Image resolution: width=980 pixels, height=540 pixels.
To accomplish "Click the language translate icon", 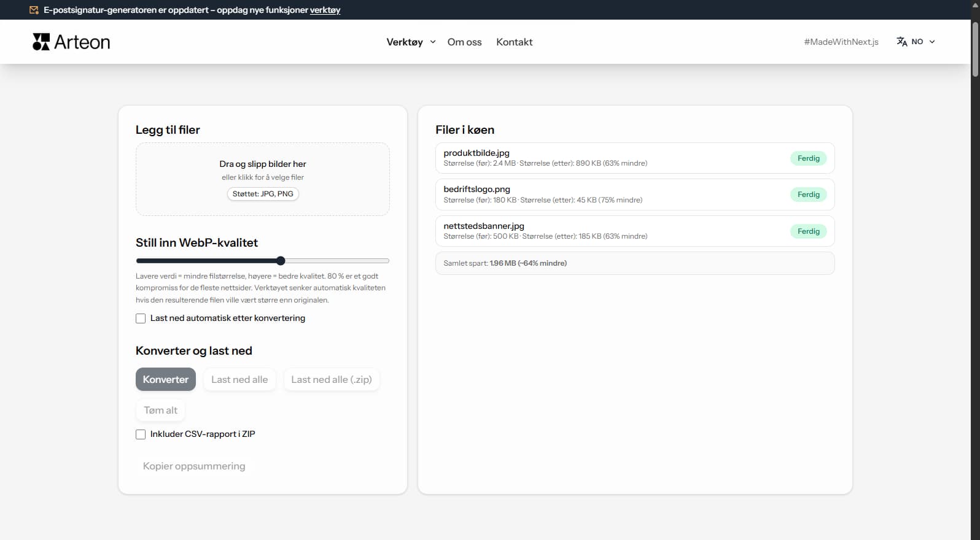I will coord(901,42).
